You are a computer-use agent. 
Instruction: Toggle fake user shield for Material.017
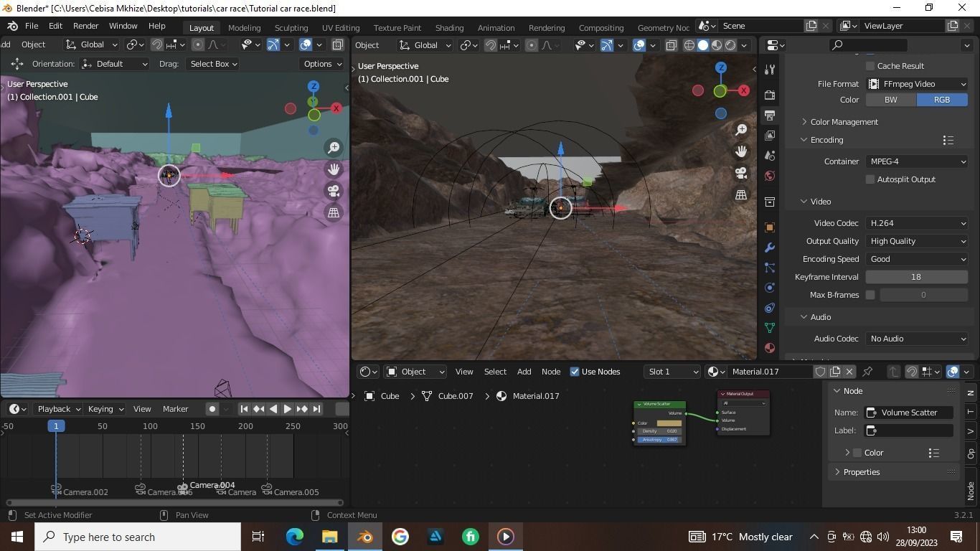point(820,372)
